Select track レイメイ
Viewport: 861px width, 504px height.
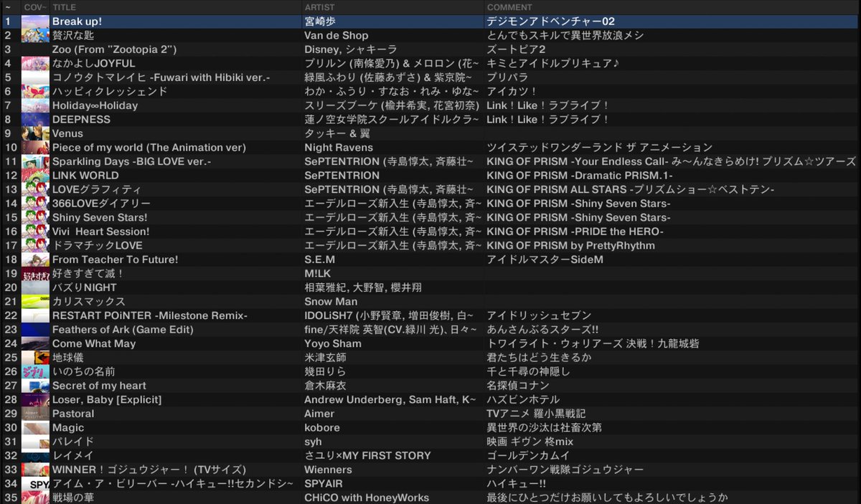73,456
